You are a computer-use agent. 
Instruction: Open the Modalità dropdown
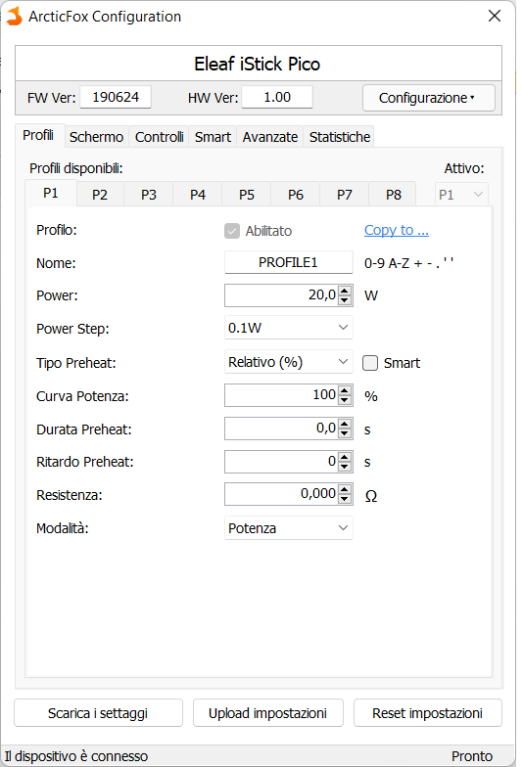coord(288,528)
